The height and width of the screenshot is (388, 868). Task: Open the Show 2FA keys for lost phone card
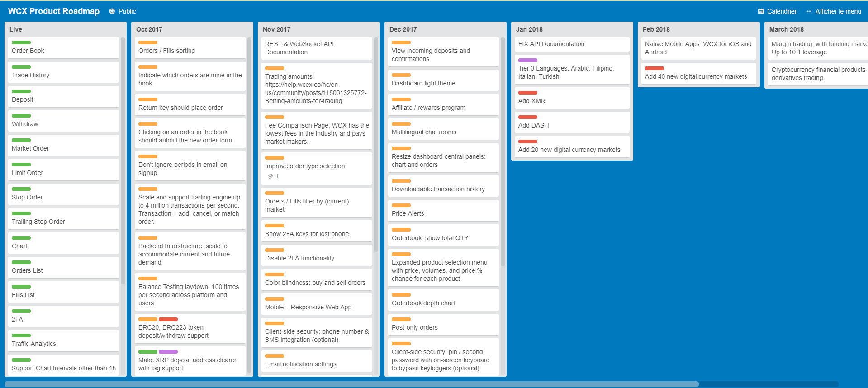(x=317, y=231)
